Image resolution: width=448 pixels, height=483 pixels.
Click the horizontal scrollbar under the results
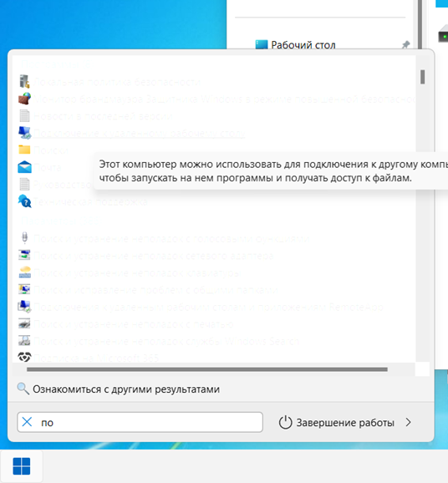point(207,369)
